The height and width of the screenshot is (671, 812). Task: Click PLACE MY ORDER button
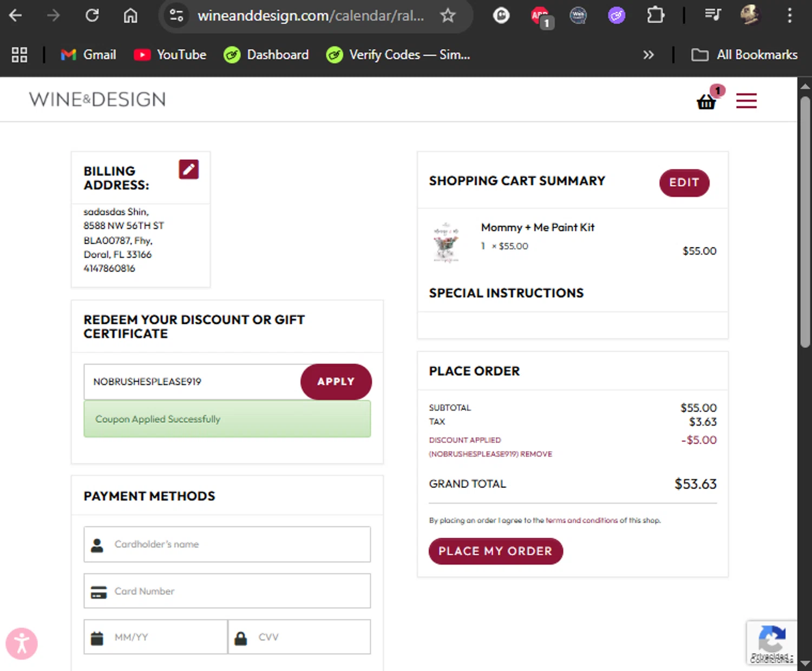496,551
